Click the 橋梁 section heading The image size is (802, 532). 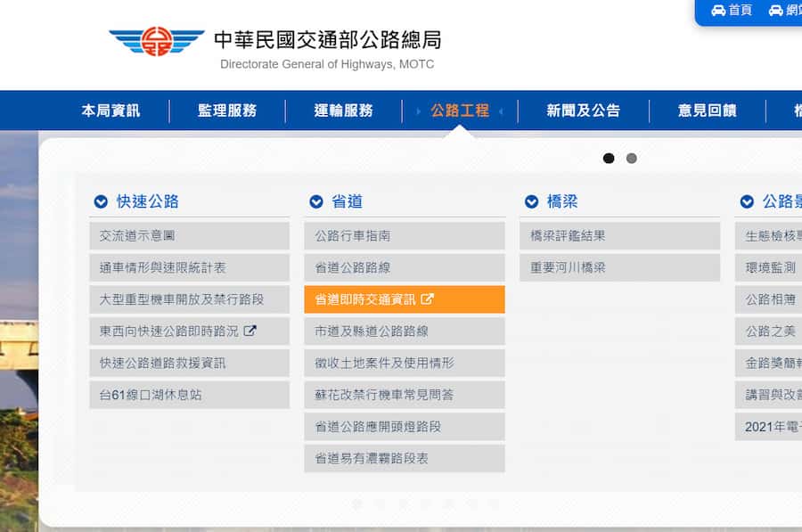(x=562, y=201)
